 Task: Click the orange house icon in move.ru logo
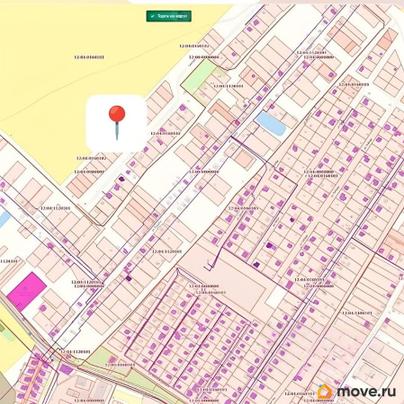coord(325,392)
